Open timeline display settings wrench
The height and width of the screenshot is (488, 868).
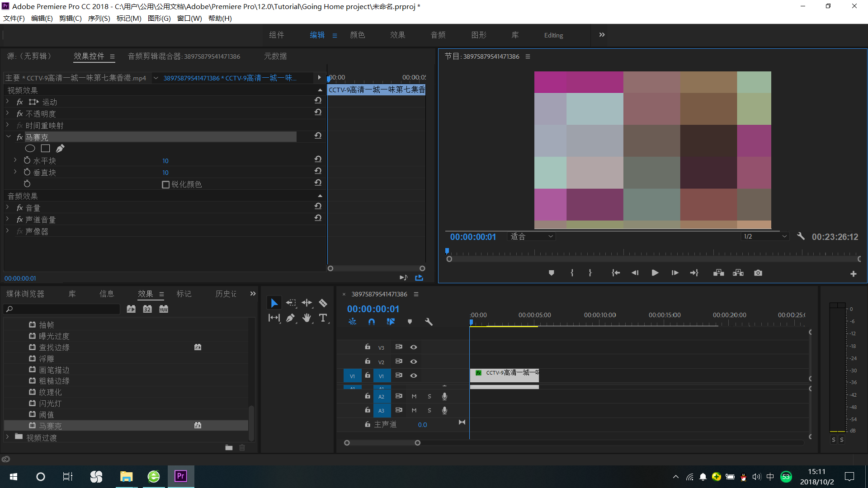[x=429, y=322]
